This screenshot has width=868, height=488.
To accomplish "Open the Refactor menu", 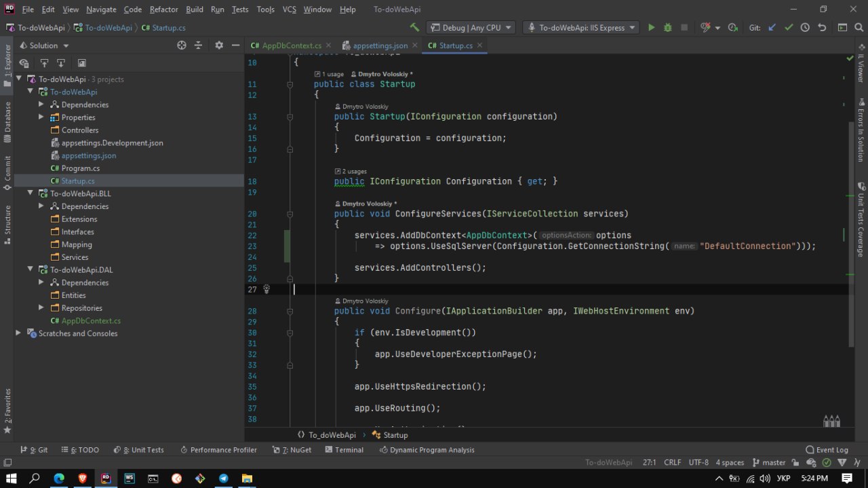I will [x=163, y=10].
